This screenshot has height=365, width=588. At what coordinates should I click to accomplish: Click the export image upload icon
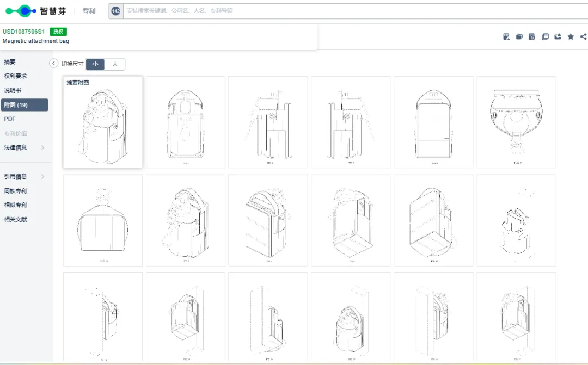click(558, 36)
